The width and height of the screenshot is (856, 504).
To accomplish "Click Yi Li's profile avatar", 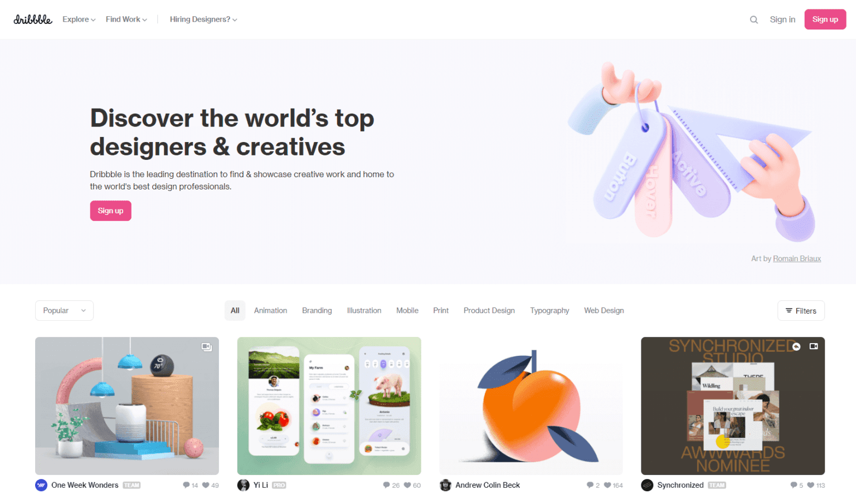I will (x=244, y=485).
